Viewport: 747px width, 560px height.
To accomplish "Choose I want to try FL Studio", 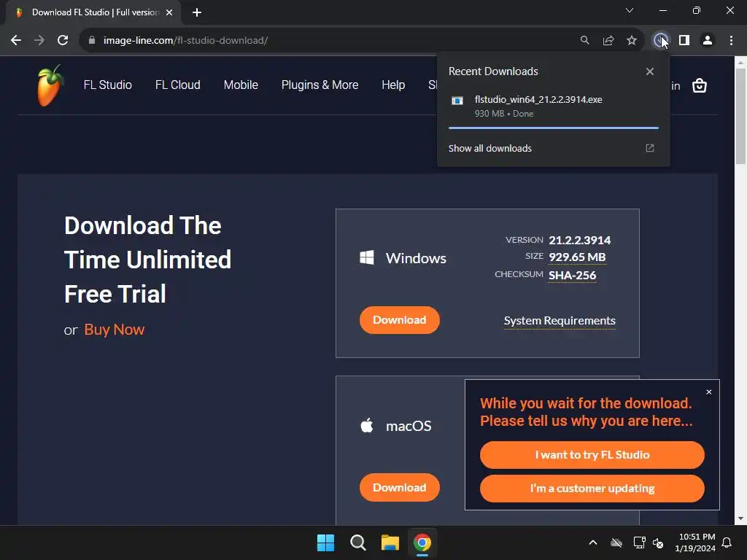I will (592, 455).
